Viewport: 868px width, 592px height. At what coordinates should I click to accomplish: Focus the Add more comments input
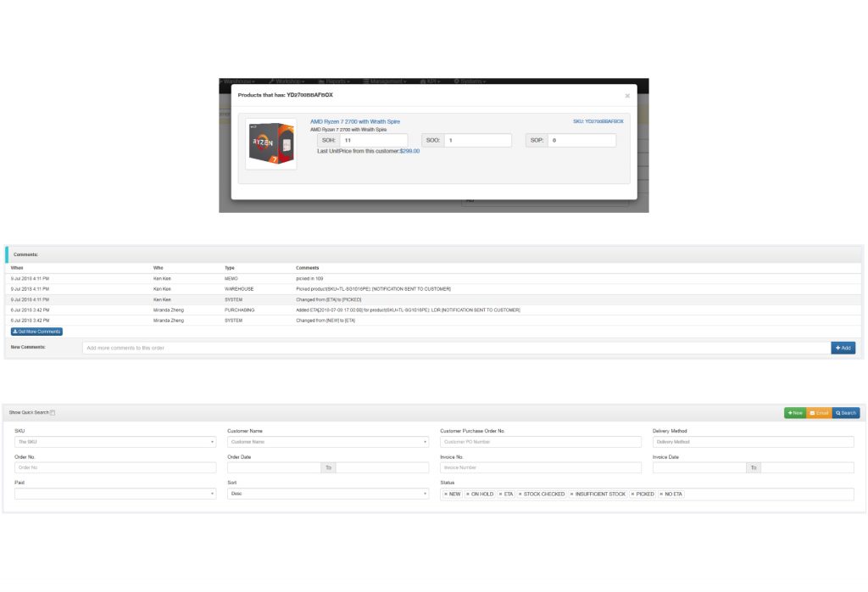pyautogui.click(x=457, y=348)
